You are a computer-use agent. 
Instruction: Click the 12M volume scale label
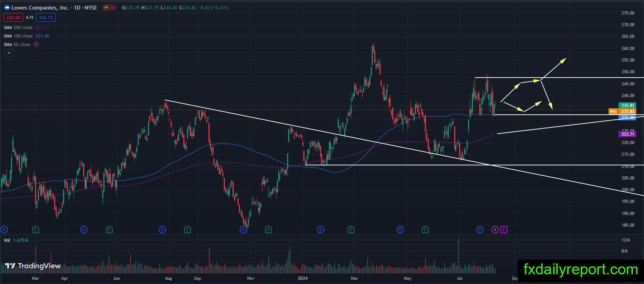(x=626, y=240)
